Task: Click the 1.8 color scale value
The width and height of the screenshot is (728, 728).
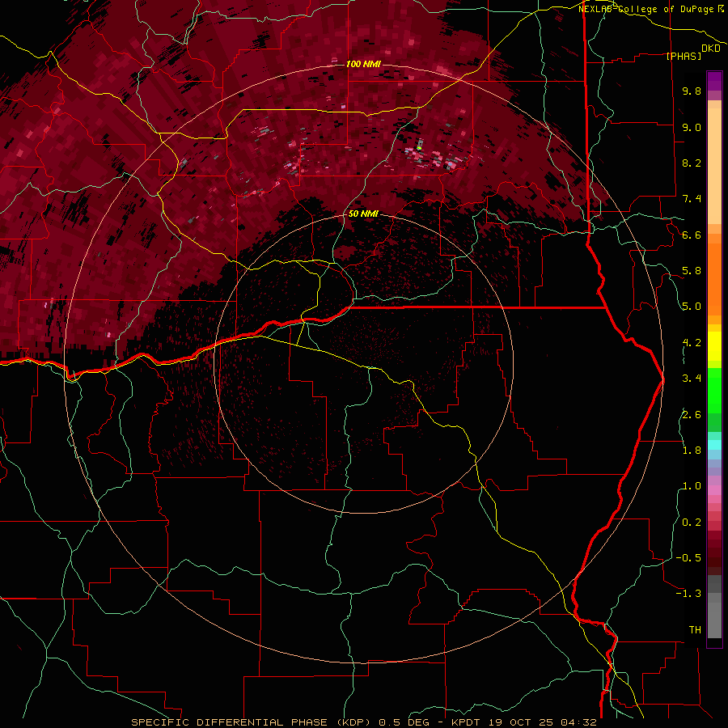Action: click(692, 451)
